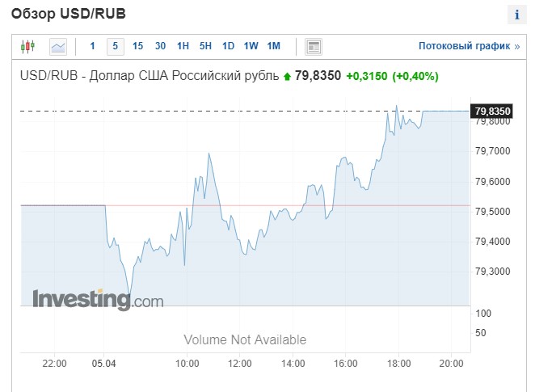Switch to 5H timeframe
The height and width of the screenshot is (392, 535).
205,46
